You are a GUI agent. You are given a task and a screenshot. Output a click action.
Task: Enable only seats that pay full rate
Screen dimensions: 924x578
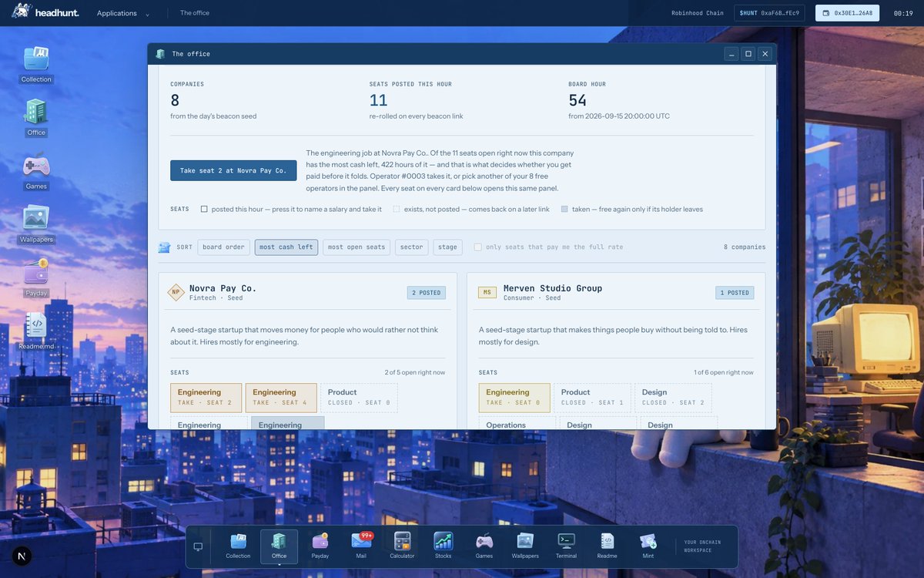pyautogui.click(x=478, y=247)
